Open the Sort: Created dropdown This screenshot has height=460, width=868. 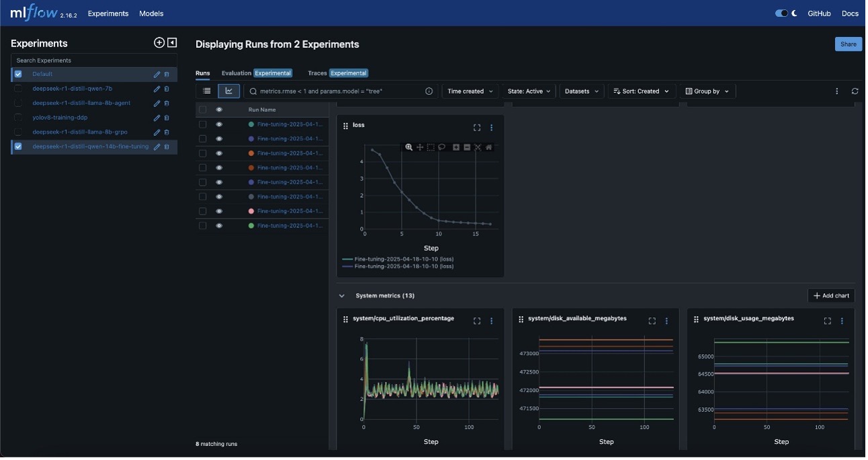coord(642,91)
